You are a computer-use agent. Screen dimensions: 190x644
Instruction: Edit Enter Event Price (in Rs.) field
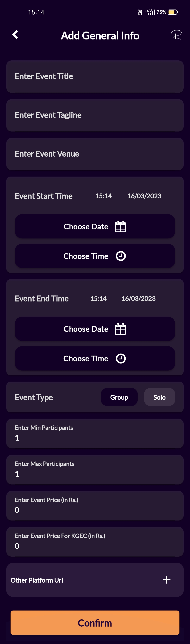tap(95, 506)
